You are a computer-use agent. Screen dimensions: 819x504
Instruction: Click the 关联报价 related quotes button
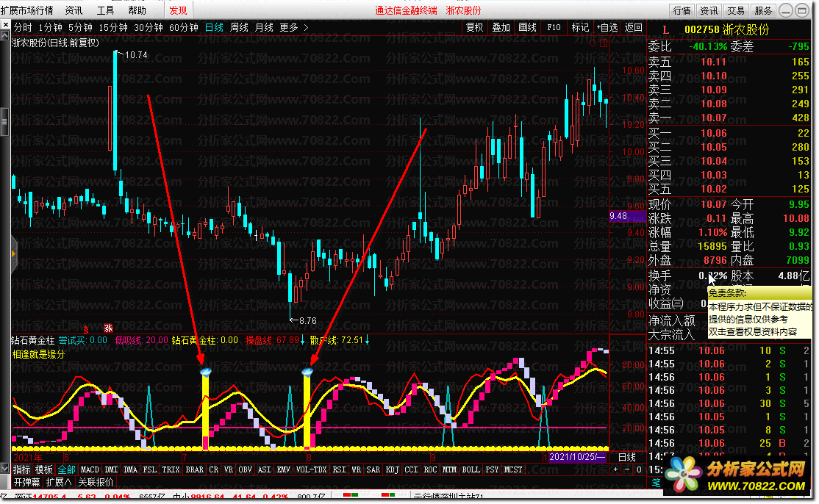tap(96, 482)
